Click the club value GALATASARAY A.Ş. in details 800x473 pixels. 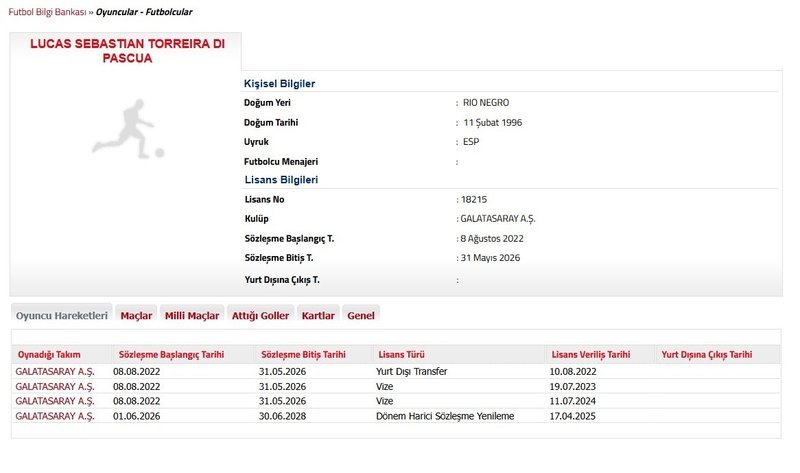click(x=498, y=219)
